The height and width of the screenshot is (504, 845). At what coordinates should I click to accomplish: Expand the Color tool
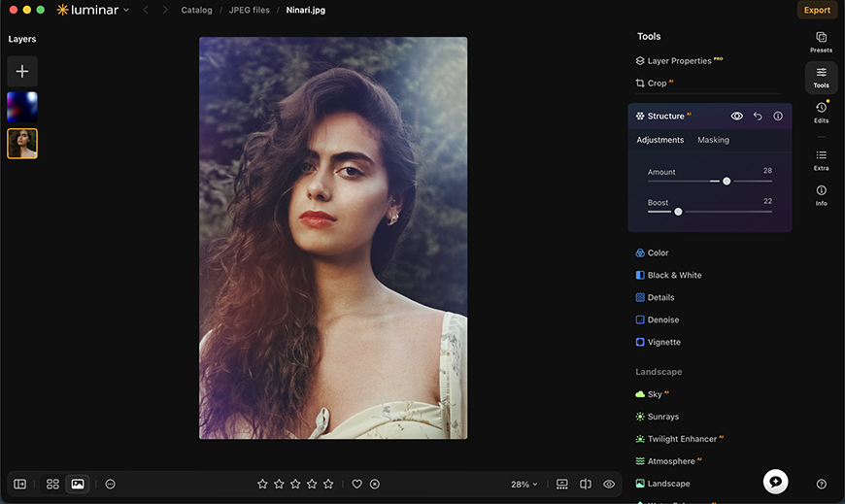click(652, 252)
